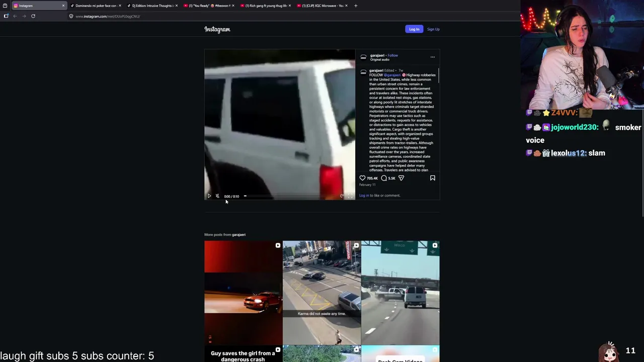Close the 'Rich gang' tab
Image resolution: width=644 pixels, height=362 pixels.
289,6
